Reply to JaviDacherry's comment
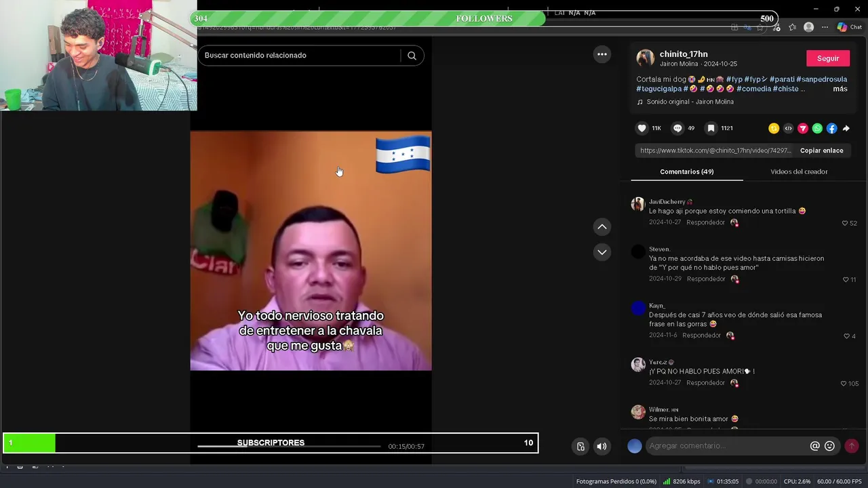 705,222
